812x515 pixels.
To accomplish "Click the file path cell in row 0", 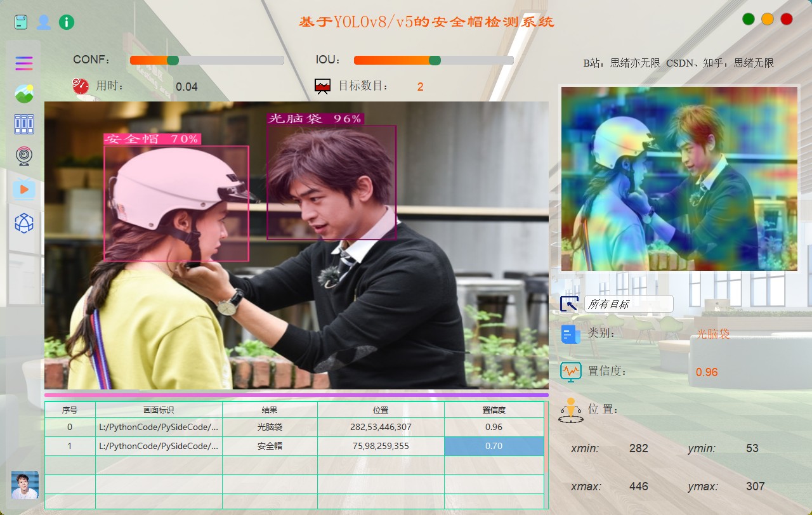I will pyautogui.click(x=159, y=427).
